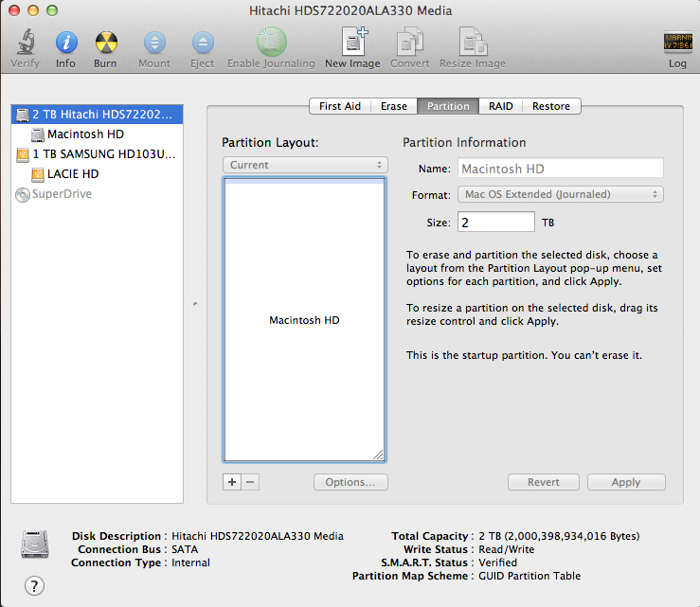Create a New Image from toolbar
This screenshot has width=700, height=607.
[x=354, y=42]
